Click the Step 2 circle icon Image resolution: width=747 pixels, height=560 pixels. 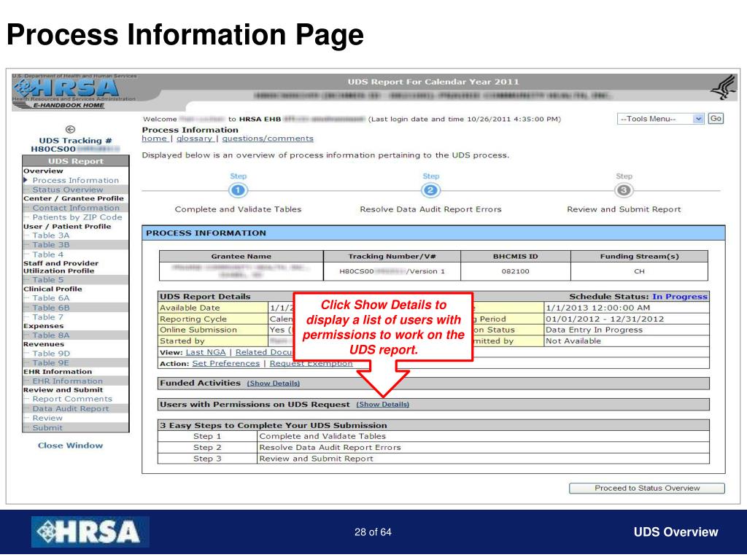[430, 190]
